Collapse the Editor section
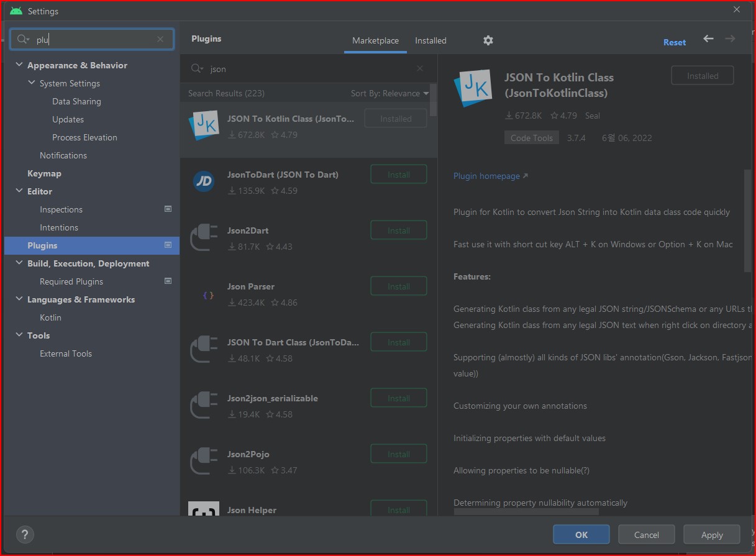756x556 pixels. (19, 191)
